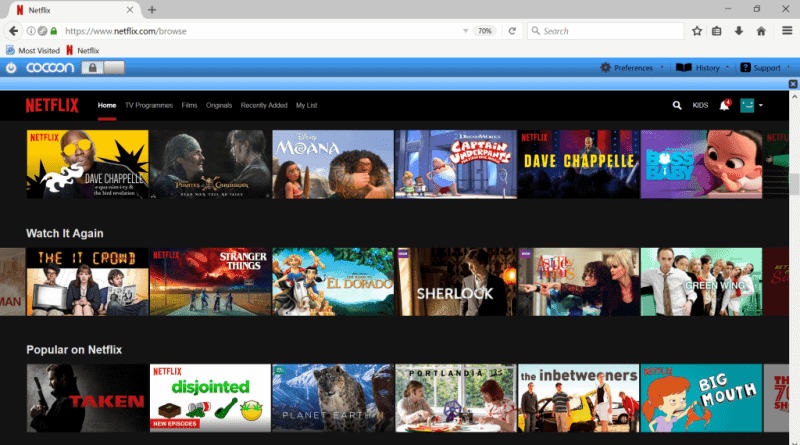Select the Netflix browser tab
The height and width of the screenshot is (445, 800).
(x=74, y=10)
